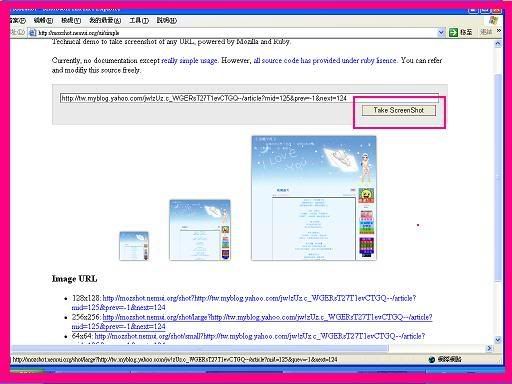Expand the toolbar overflow chevron
This screenshot has height=384, width=512.
point(499,31)
